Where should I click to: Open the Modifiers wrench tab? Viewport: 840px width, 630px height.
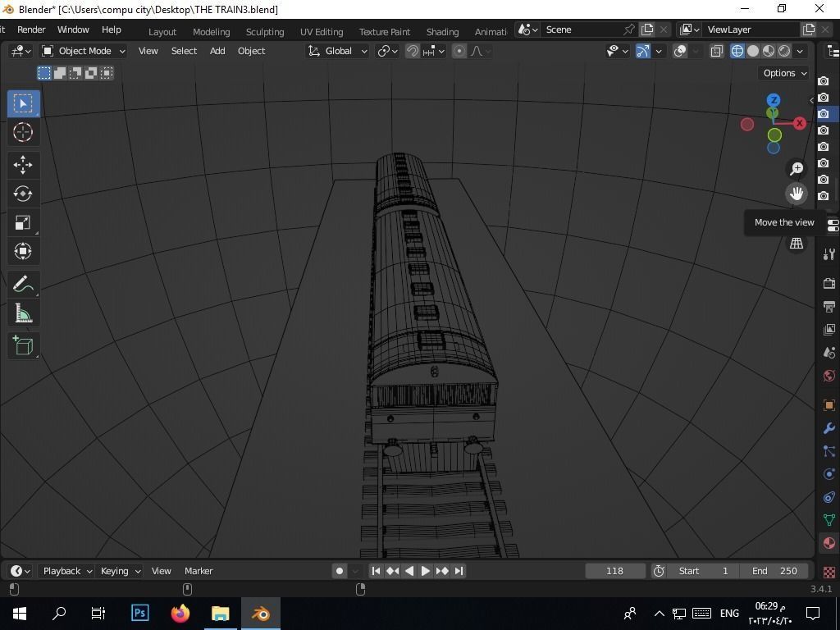(x=829, y=428)
